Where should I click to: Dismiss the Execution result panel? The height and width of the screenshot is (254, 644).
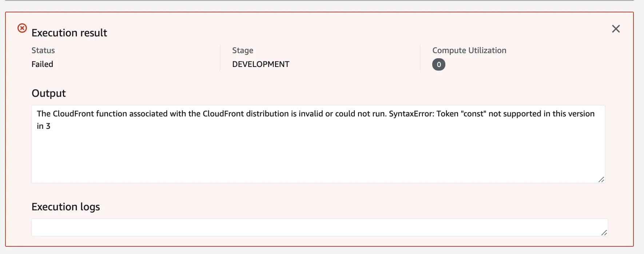[616, 29]
